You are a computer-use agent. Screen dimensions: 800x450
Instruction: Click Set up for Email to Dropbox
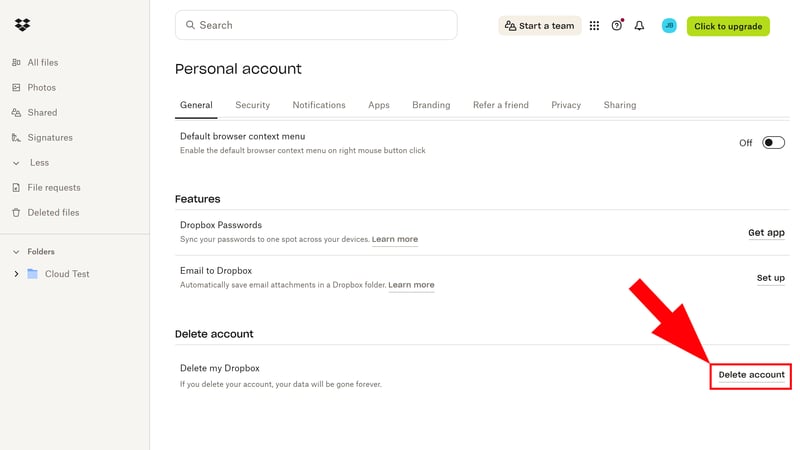tap(770, 278)
